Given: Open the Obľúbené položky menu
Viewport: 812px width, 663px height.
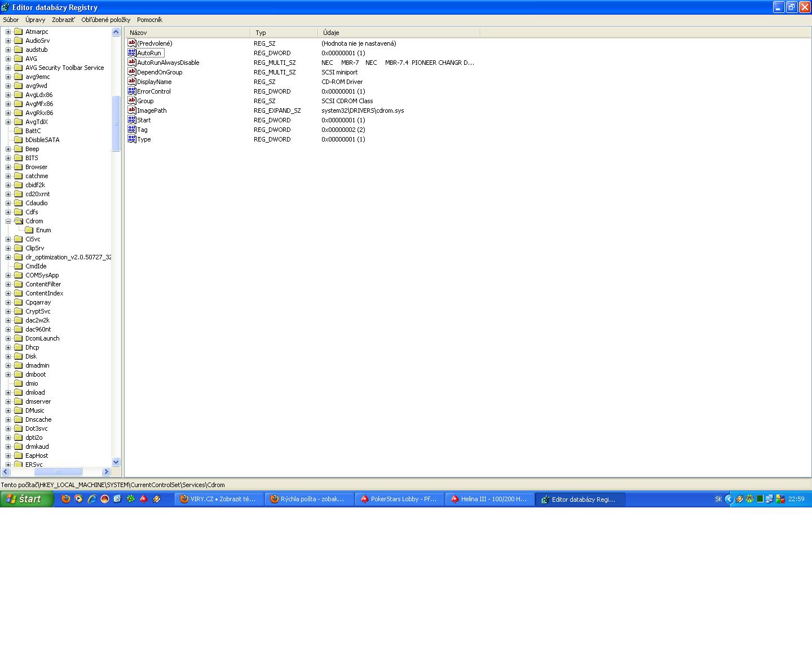Looking at the screenshot, I should coord(105,20).
